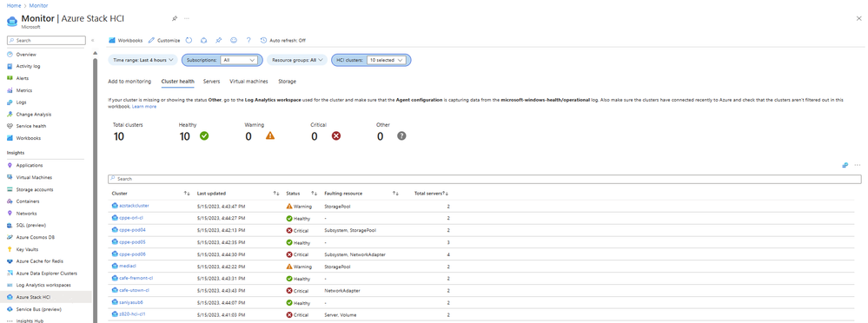Open the help question mark icon
The height and width of the screenshot is (323, 868).
pos(248,40)
